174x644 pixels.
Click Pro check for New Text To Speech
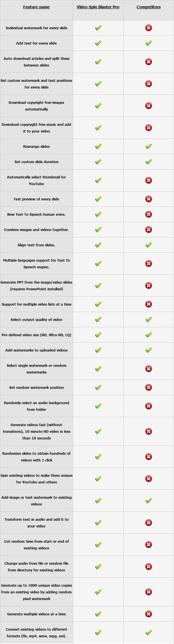click(x=98, y=214)
